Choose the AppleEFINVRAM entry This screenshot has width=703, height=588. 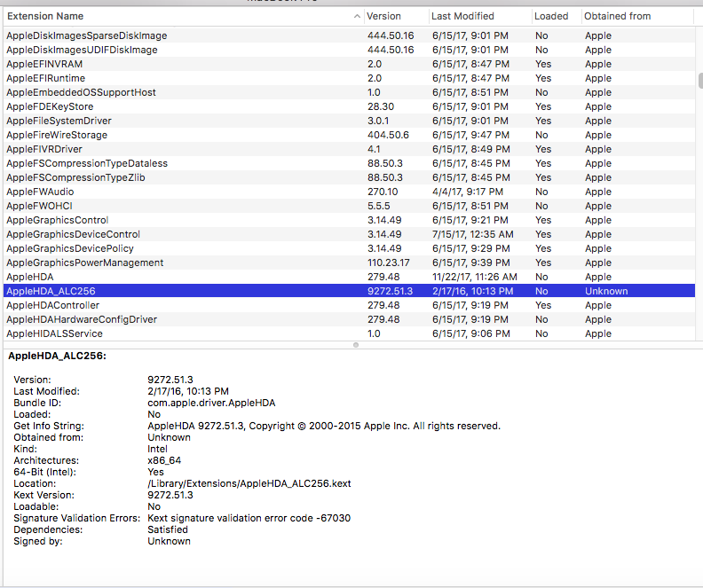(x=43, y=64)
